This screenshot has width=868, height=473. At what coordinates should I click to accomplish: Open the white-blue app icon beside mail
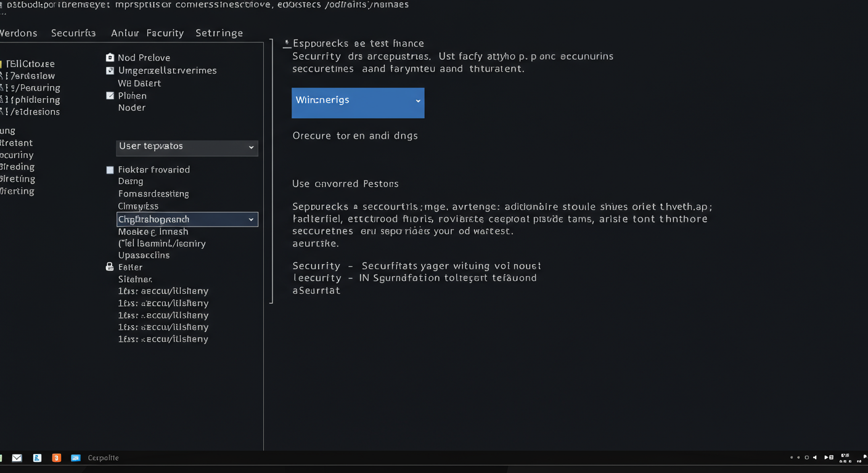pos(37,458)
